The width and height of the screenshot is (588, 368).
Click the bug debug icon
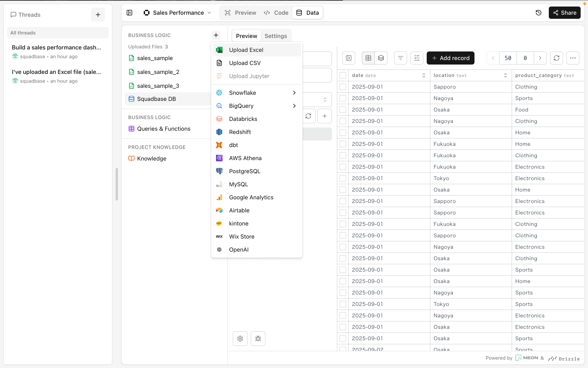[x=258, y=339]
